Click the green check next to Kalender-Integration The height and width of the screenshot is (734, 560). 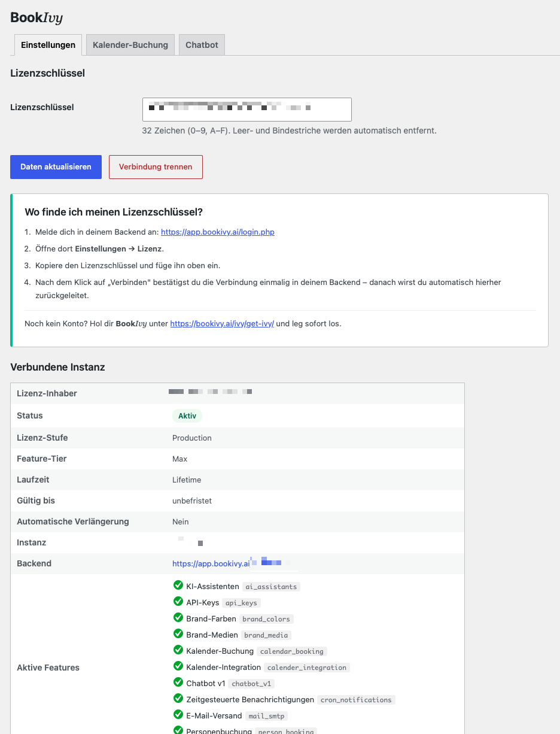pos(178,666)
